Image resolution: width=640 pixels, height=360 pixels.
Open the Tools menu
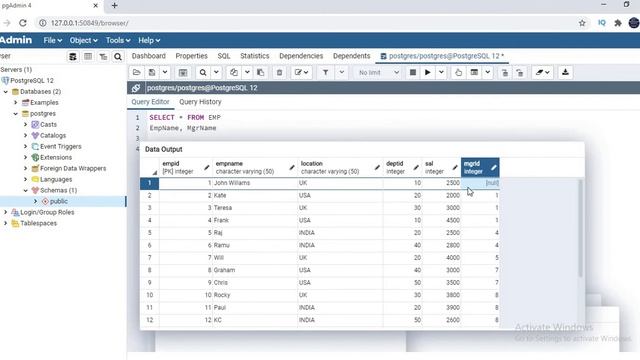[118, 40]
